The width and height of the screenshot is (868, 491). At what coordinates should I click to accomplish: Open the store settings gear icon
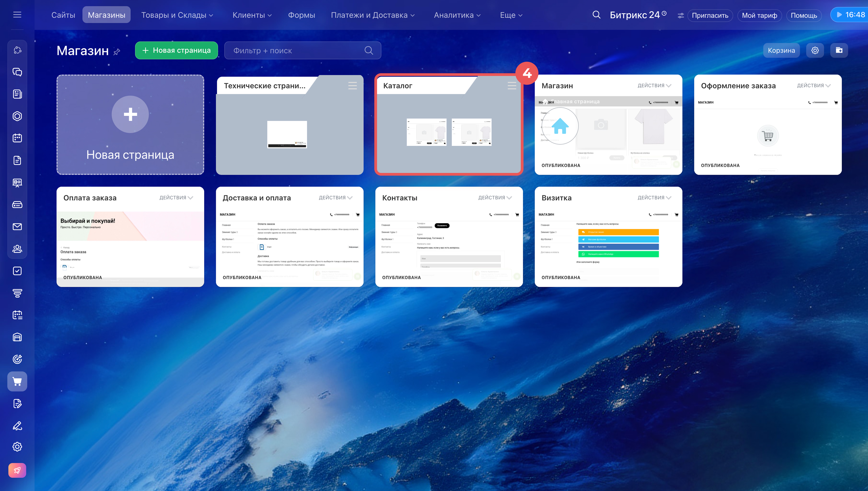[x=815, y=50]
